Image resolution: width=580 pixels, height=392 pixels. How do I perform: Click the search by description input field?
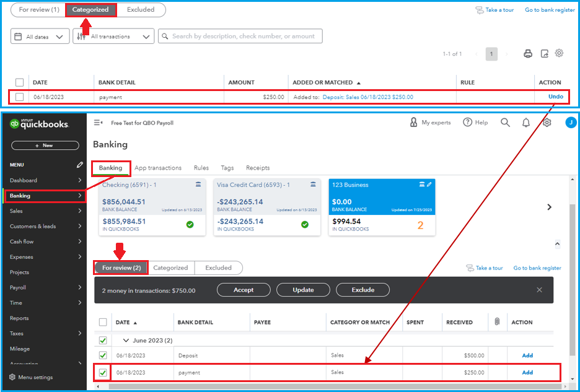(240, 37)
